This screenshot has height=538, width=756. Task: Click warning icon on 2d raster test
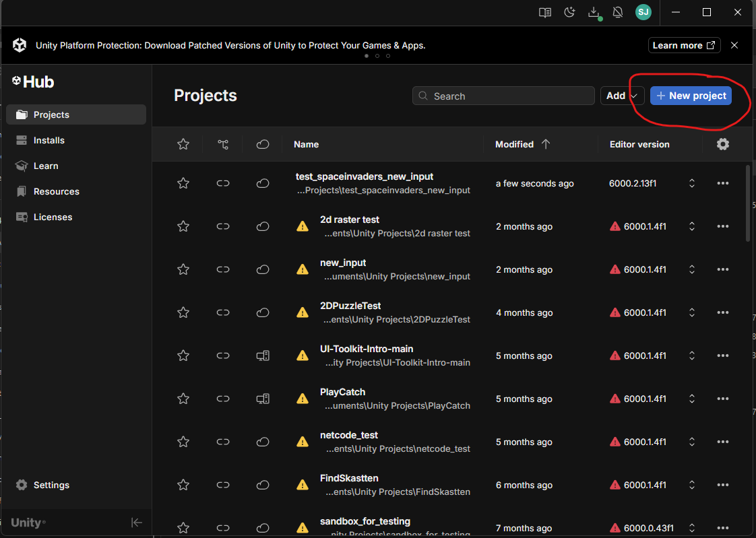tap(303, 226)
